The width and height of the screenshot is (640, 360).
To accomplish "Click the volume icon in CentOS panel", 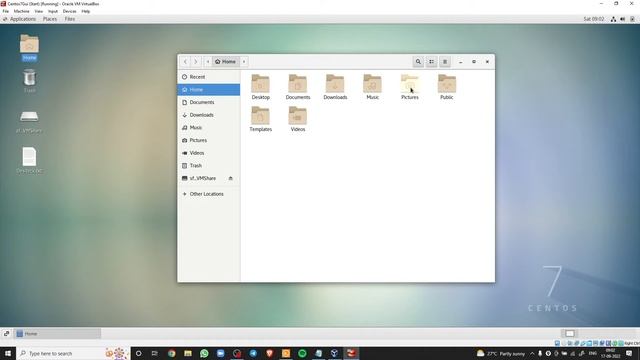I will (x=622, y=19).
